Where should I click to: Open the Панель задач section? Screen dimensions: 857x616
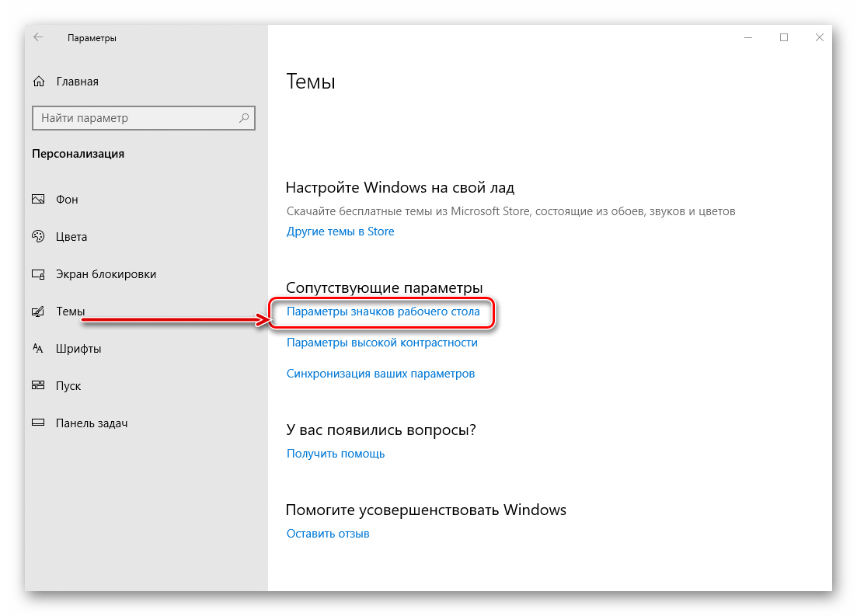[x=92, y=423]
